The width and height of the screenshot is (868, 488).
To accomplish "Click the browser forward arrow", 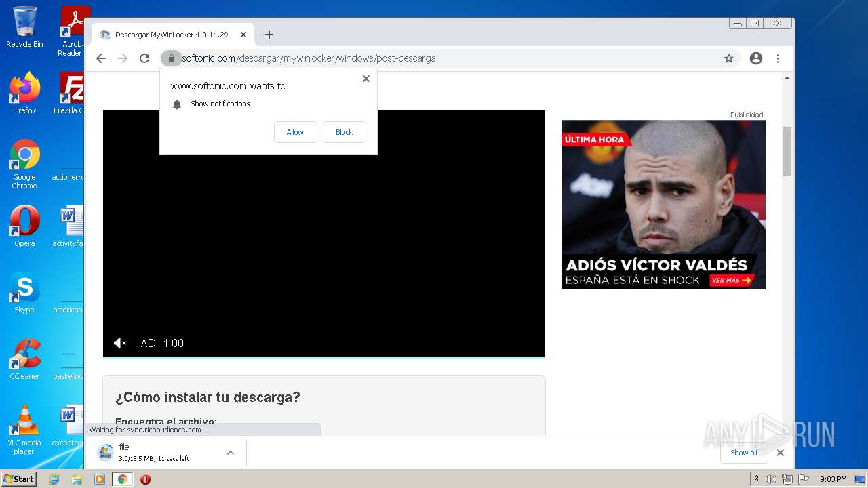I will 123,58.
